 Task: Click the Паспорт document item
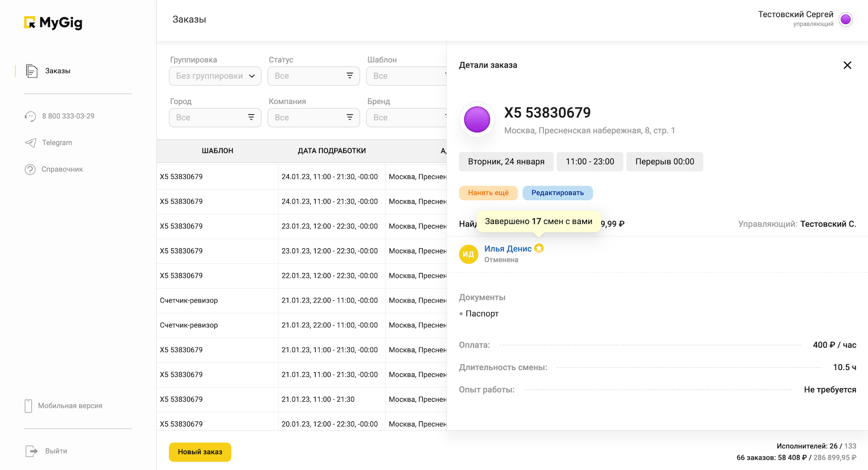coord(482,313)
